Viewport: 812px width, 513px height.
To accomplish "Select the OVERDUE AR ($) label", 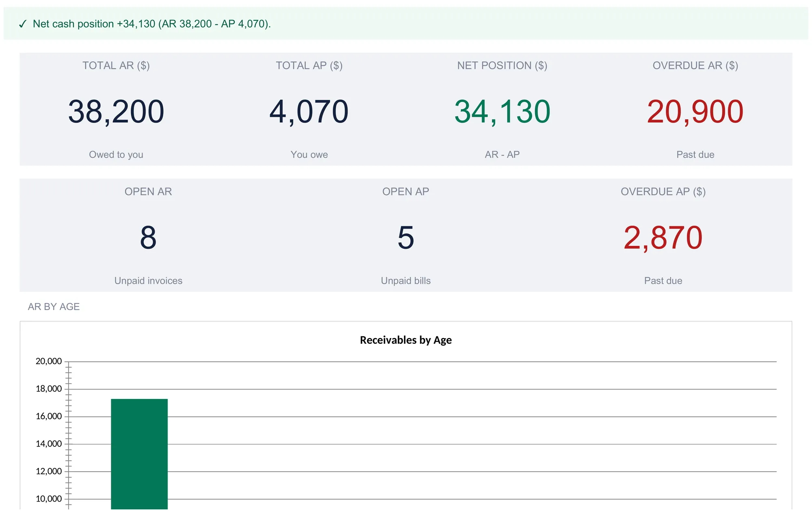I will pyautogui.click(x=695, y=65).
